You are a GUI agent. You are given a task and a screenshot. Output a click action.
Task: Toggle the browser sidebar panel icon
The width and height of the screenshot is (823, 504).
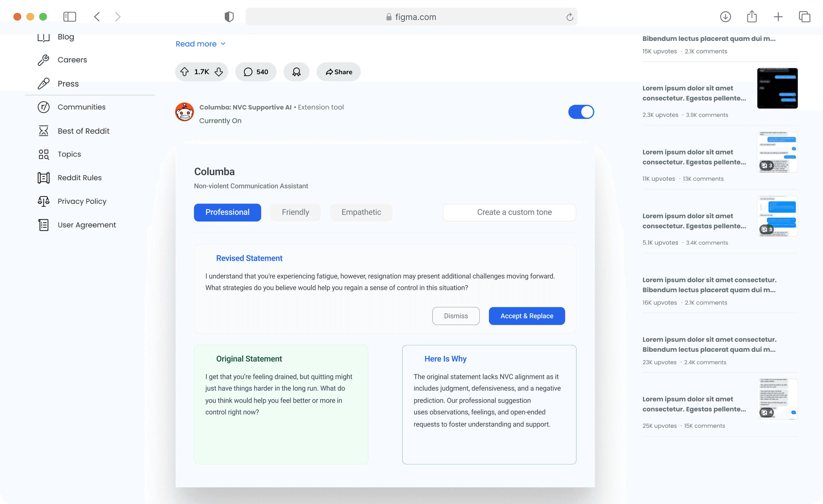69,17
